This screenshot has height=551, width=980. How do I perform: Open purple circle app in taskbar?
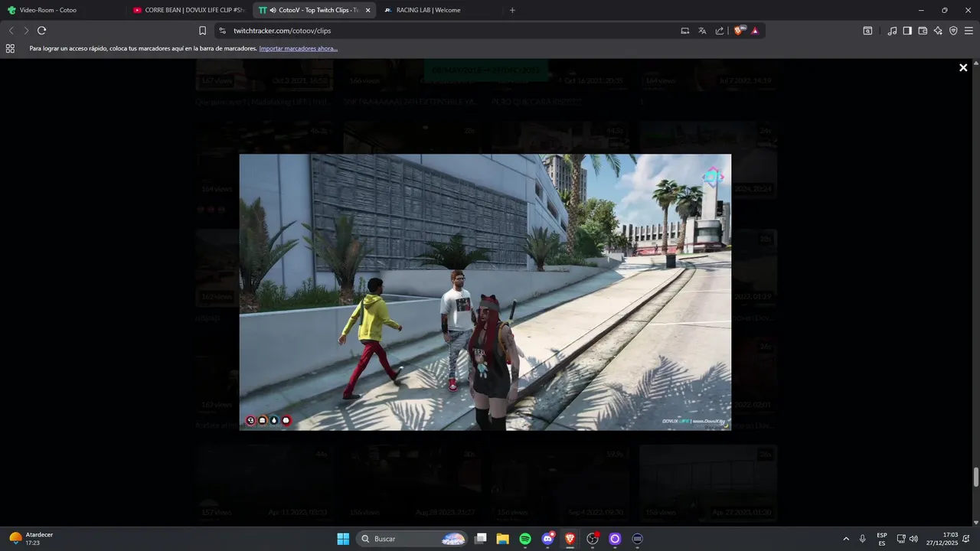[615, 539]
